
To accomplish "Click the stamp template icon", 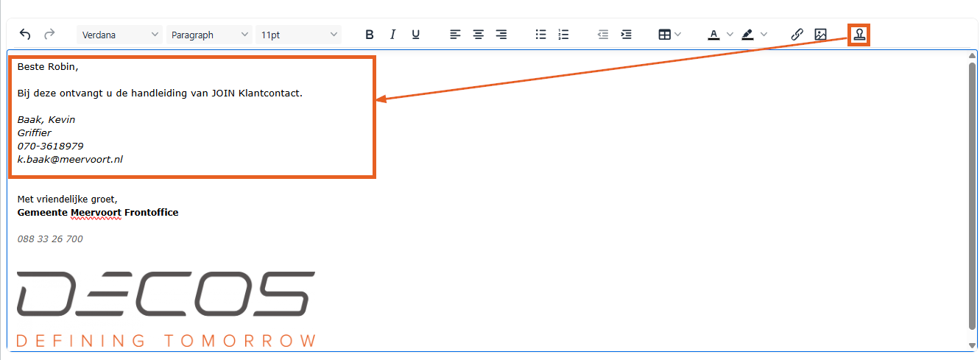I will pos(859,35).
